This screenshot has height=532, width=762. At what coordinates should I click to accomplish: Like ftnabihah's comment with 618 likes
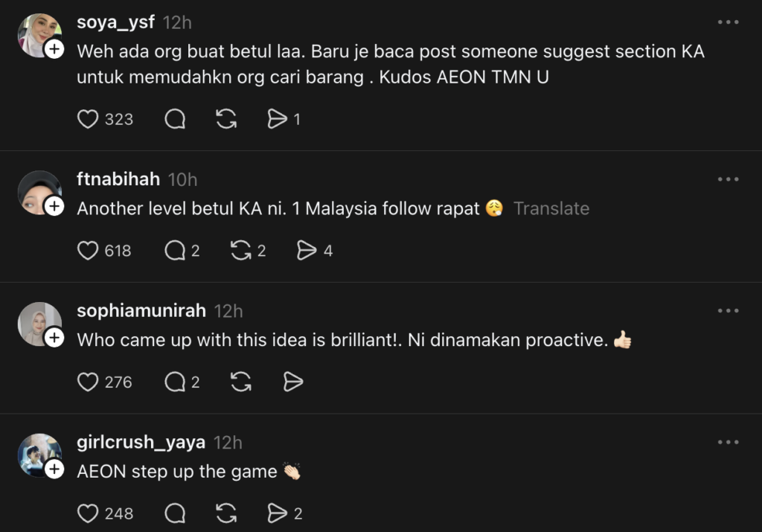(88, 251)
